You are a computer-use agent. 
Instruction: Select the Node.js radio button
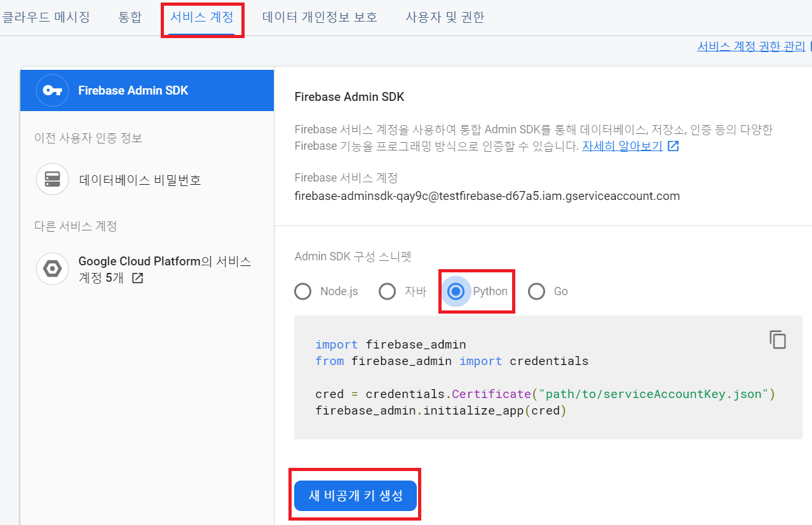[x=303, y=291]
